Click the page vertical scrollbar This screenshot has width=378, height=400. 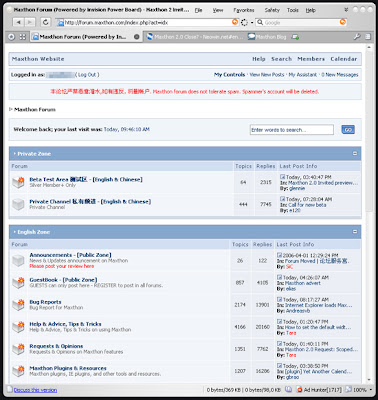pyautogui.click(x=369, y=213)
